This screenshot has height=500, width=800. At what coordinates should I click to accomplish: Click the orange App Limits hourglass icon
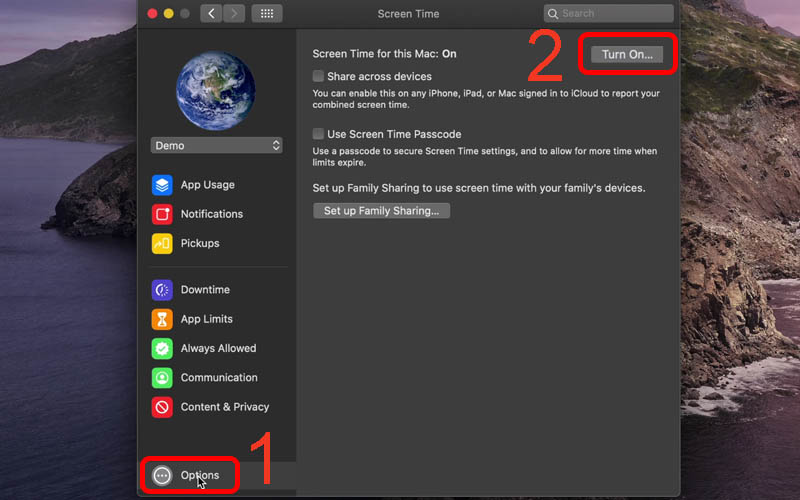(x=162, y=319)
